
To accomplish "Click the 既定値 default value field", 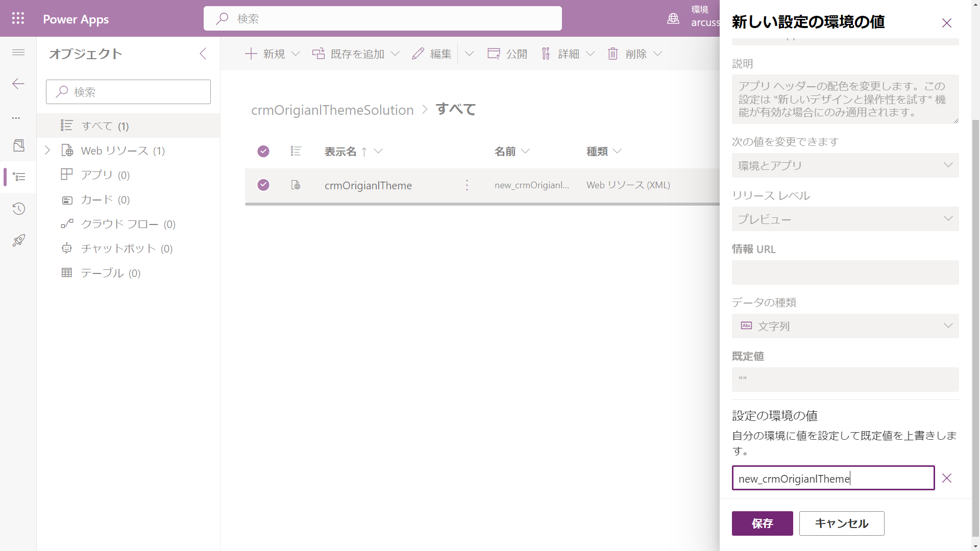I will coord(845,380).
